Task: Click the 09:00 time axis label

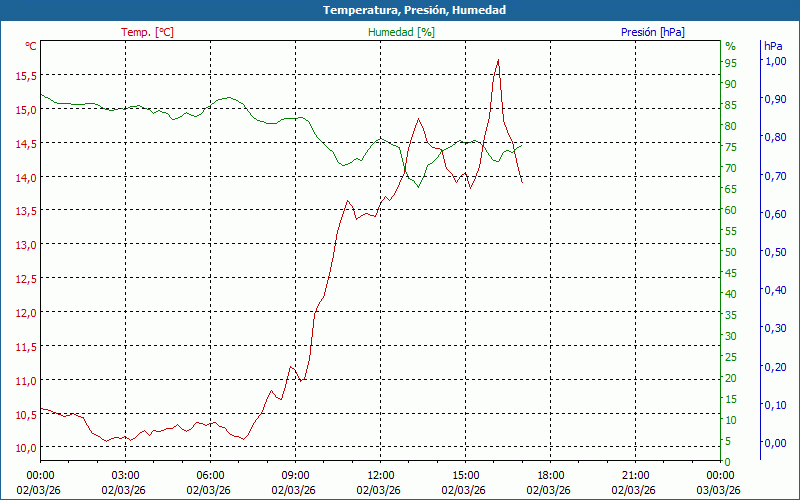Action: (x=295, y=475)
